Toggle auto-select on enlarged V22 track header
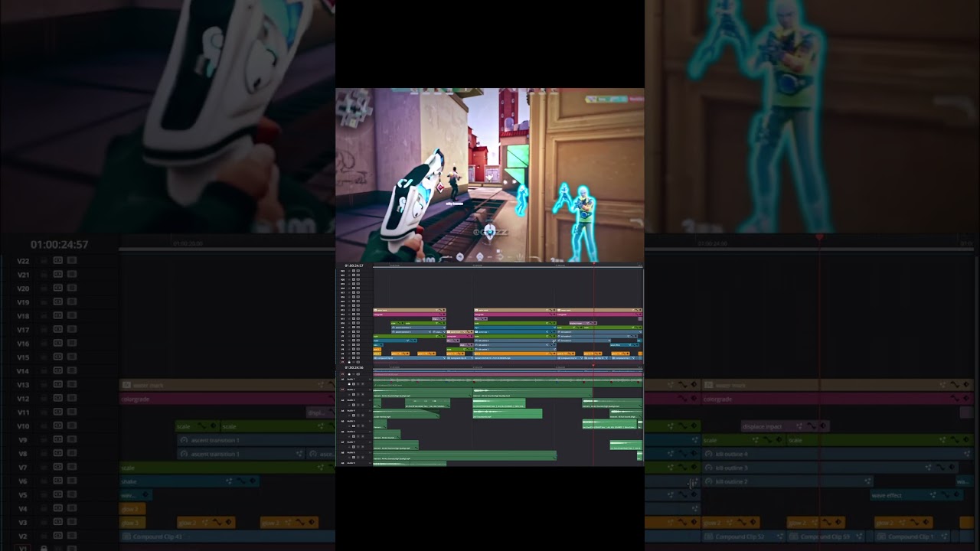The height and width of the screenshot is (551, 980). 58,261
